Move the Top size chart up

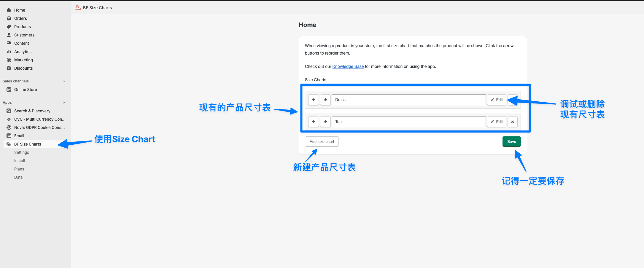pyautogui.click(x=313, y=122)
